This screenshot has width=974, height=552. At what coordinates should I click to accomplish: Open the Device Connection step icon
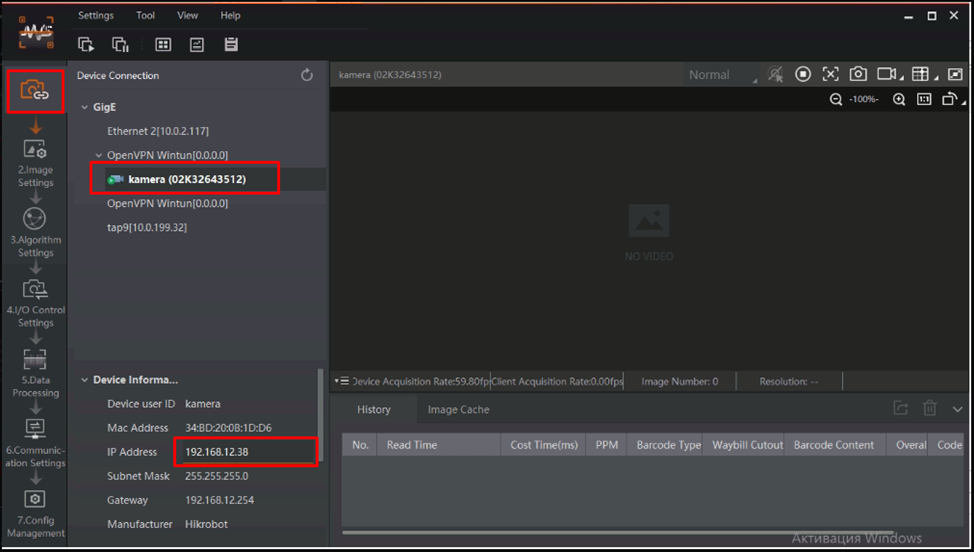tap(35, 91)
